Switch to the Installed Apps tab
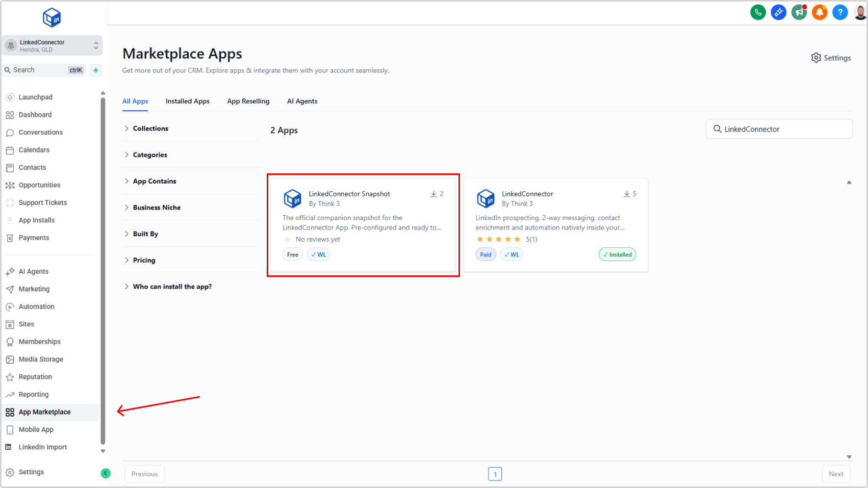Screen dimensions: 868x488 tap(187, 101)
